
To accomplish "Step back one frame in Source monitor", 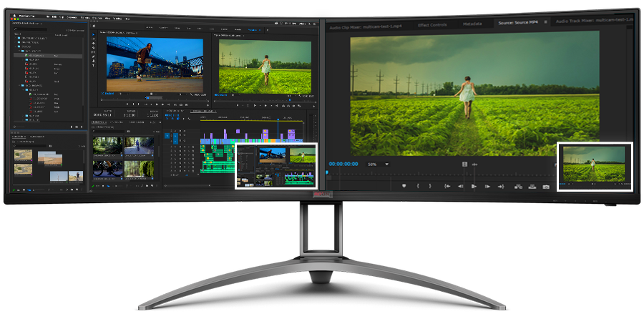I will 461,186.
